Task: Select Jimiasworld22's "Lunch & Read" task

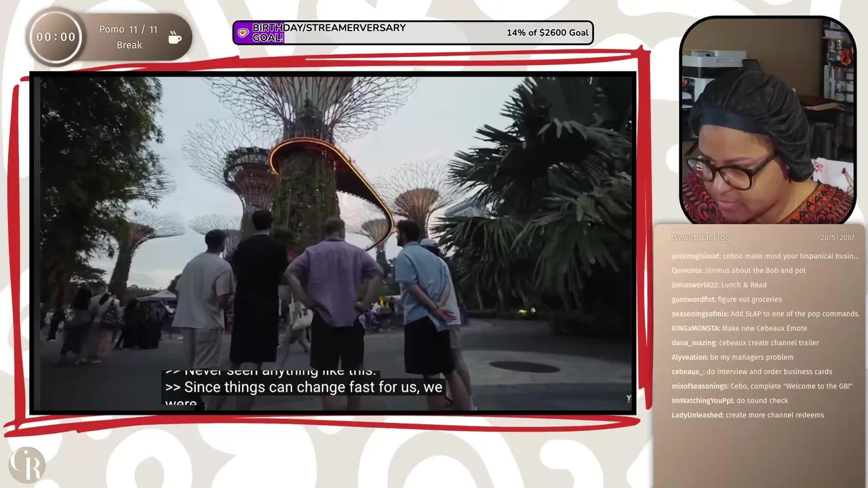Action: coord(719,285)
